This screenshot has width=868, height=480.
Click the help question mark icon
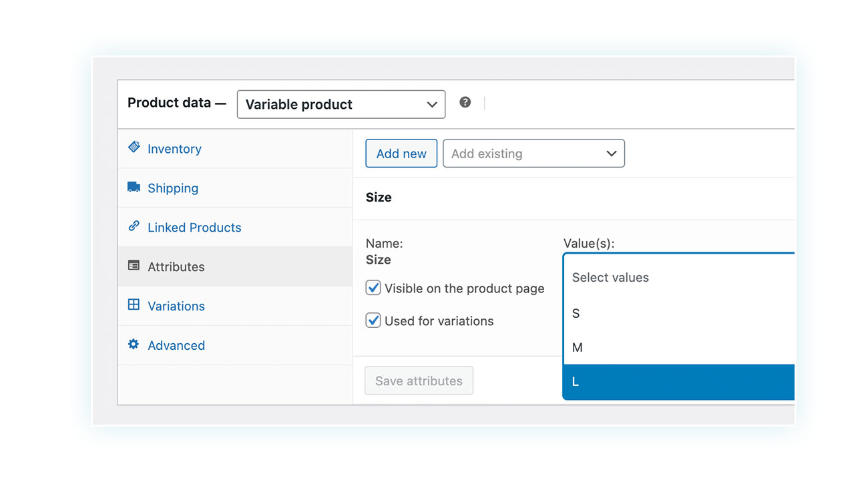pyautogui.click(x=465, y=102)
